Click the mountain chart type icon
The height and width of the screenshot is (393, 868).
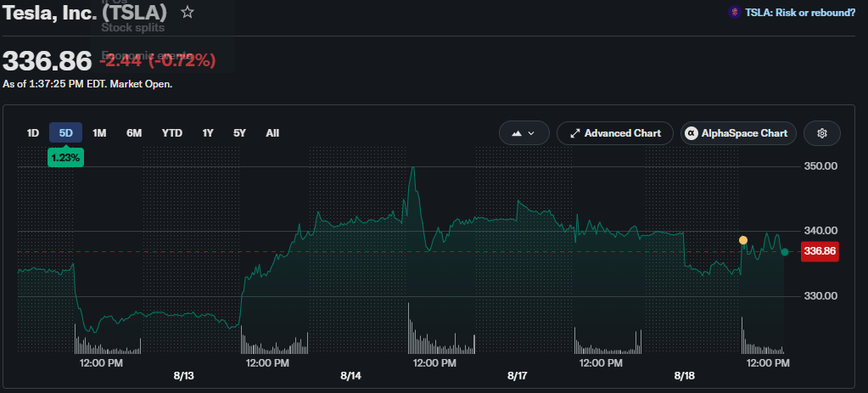517,133
